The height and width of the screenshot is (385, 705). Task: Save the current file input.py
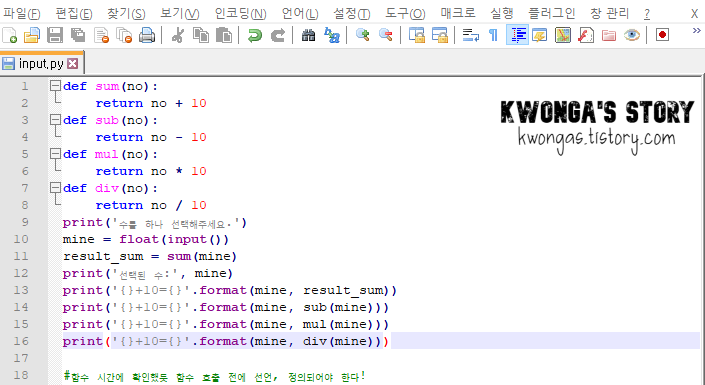click(55, 35)
